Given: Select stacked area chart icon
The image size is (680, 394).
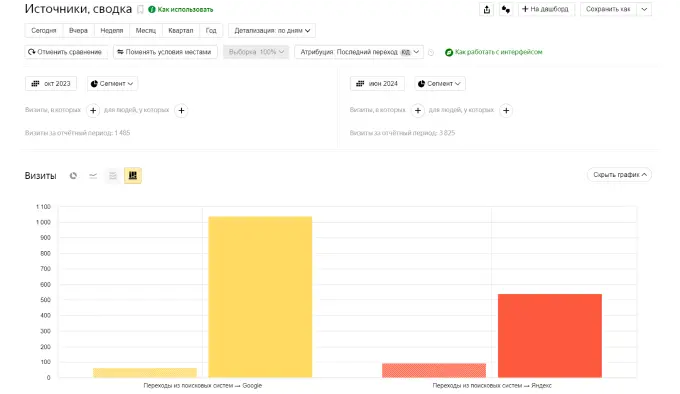Looking at the screenshot, I should click(113, 176).
